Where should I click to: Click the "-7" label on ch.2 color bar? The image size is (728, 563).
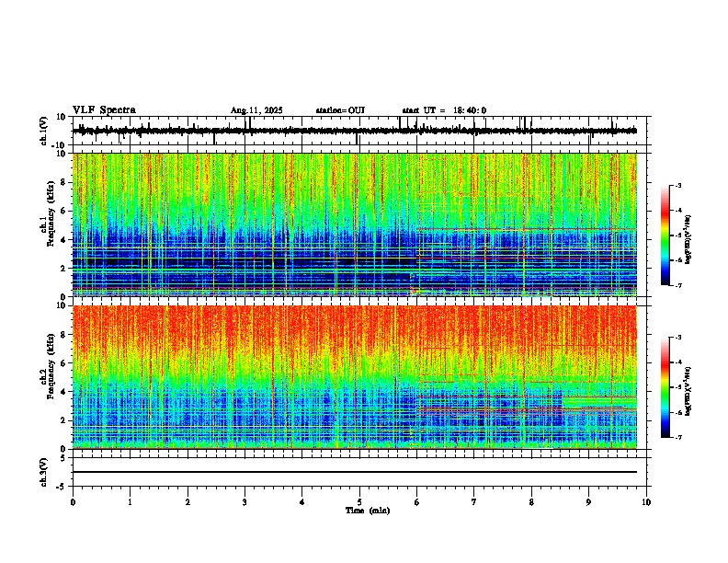pos(677,437)
